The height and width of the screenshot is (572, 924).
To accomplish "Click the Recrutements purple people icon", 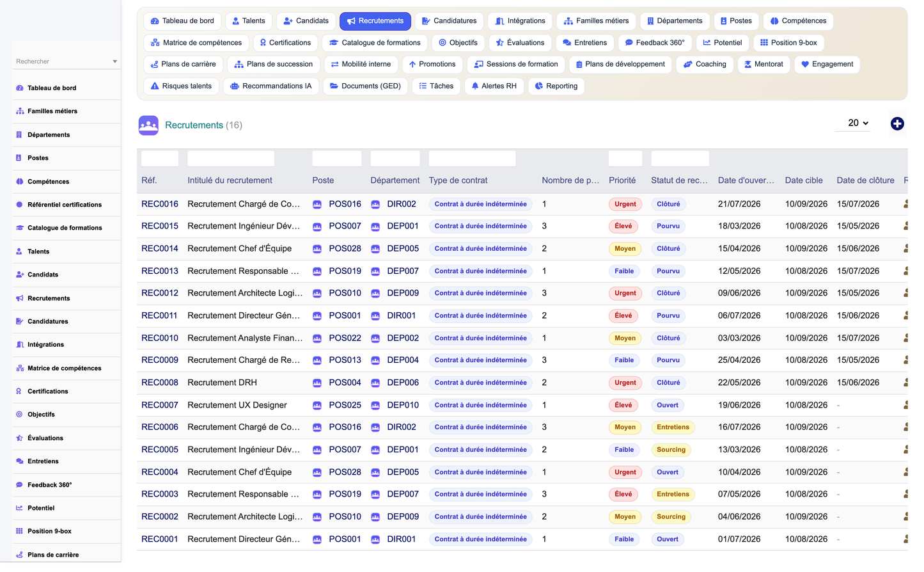I will click(148, 125).
